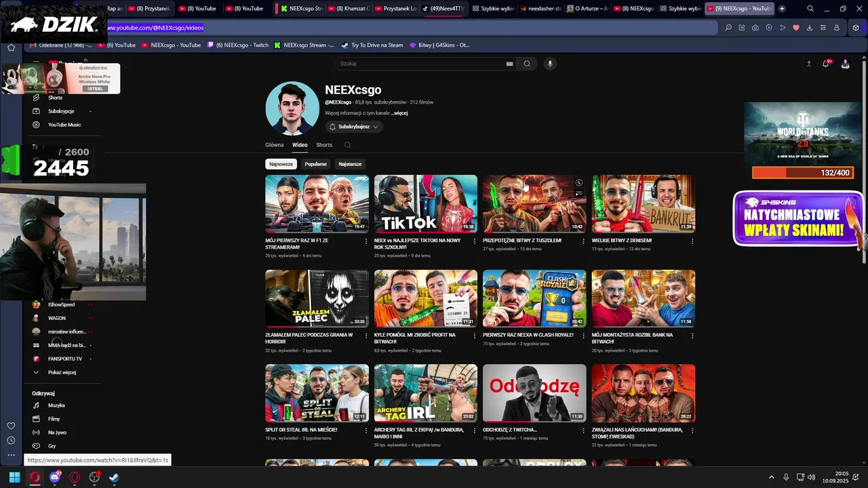The image size is (868, 488).
Task: Open Steam from the taskbar
Action: [x=114, y=477]
